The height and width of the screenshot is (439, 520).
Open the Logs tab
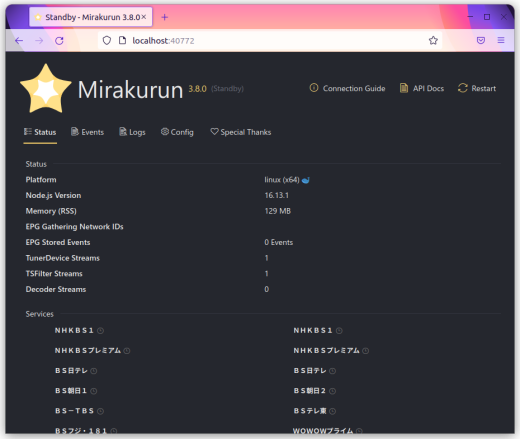132,132
